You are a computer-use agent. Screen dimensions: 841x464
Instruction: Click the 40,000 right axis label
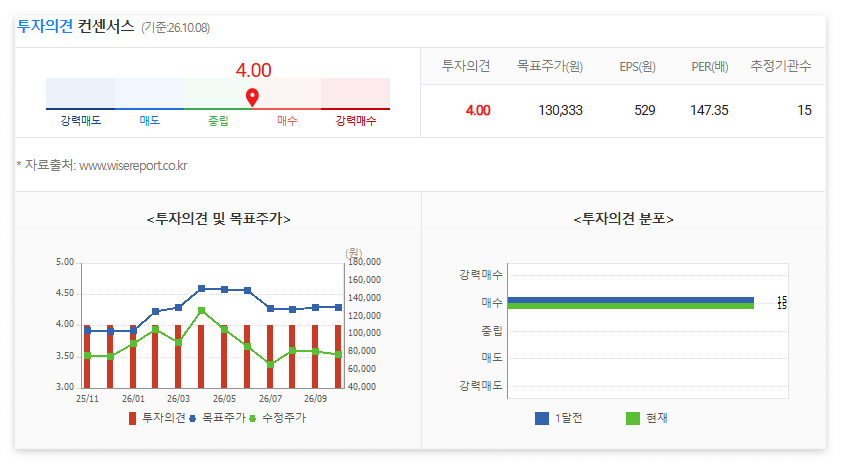pos(362,387)
